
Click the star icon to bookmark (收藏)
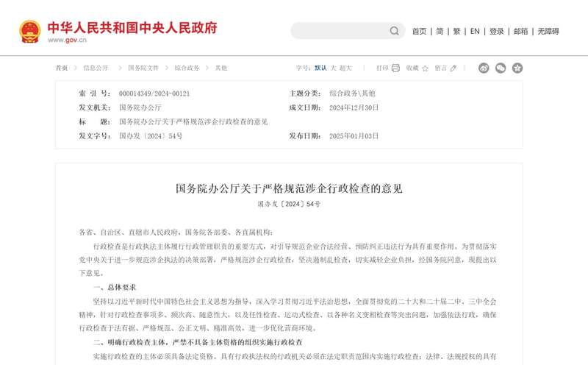[425, 68]
